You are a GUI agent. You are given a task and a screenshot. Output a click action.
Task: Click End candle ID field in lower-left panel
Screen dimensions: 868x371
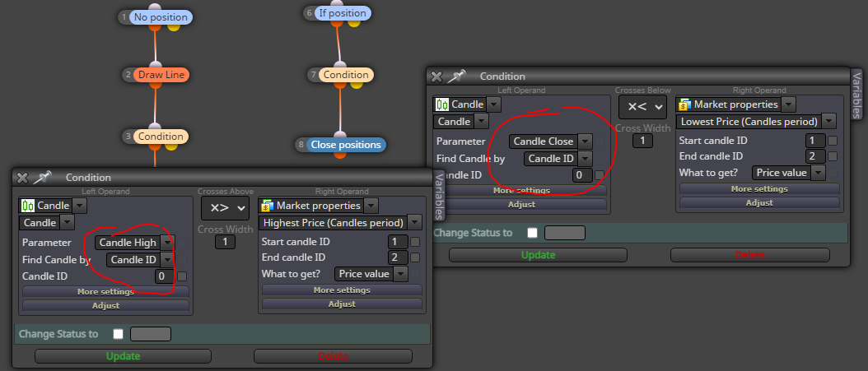coord(399,257)
